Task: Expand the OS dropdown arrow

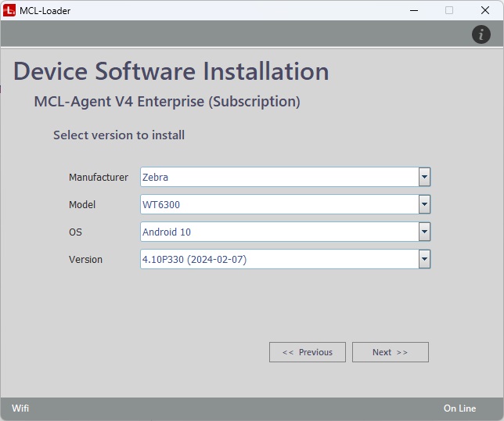Action: pos(424,232)
